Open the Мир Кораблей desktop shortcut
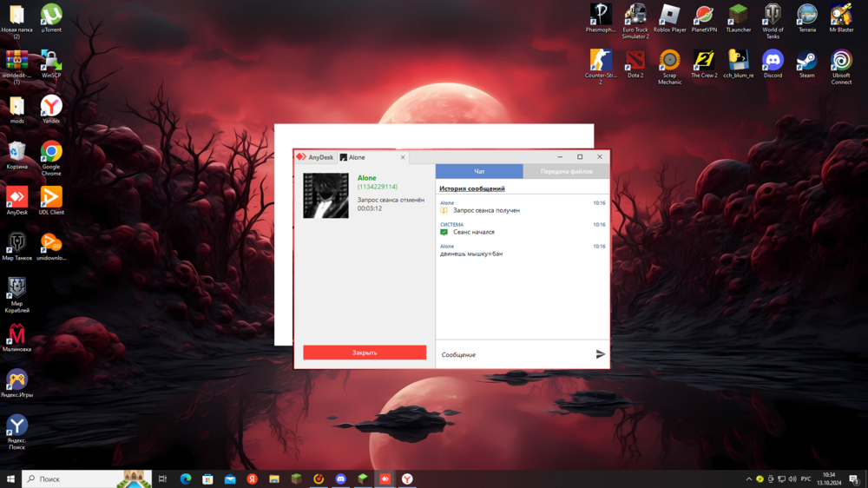The image size is (868, 488). [16, 294]
